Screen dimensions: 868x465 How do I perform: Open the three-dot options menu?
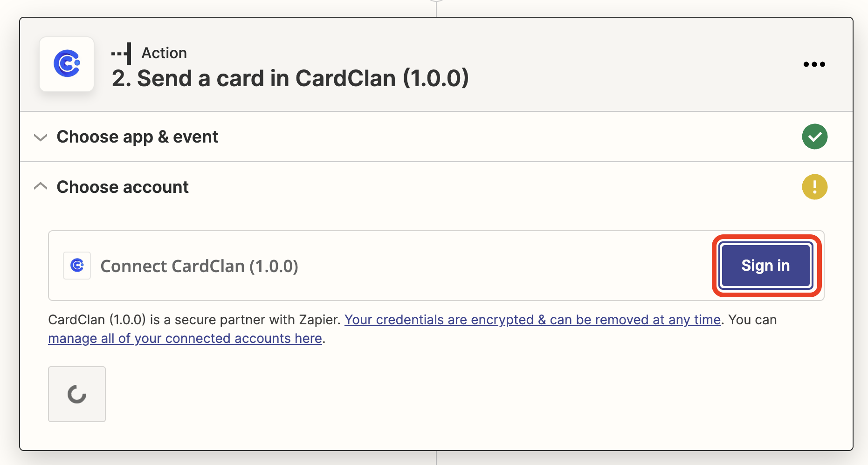pyautogui.click(x=814, y=64)
